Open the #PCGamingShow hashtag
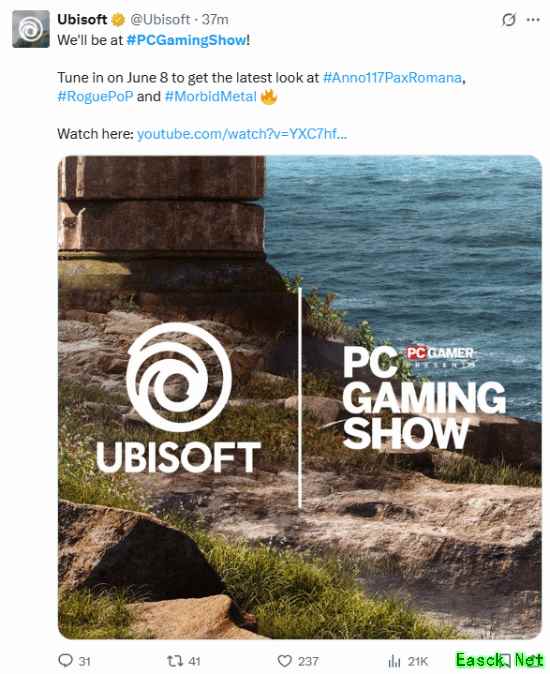 [186, 40]
